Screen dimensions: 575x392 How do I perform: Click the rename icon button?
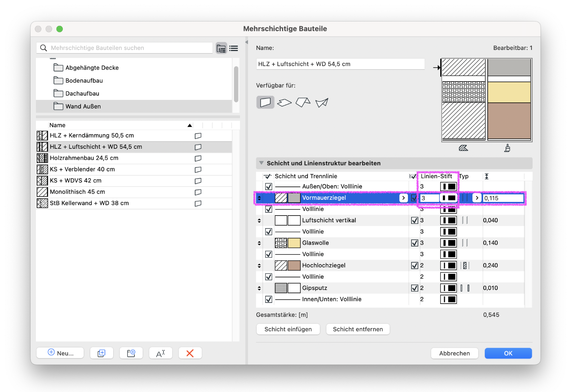pos(161,353)
